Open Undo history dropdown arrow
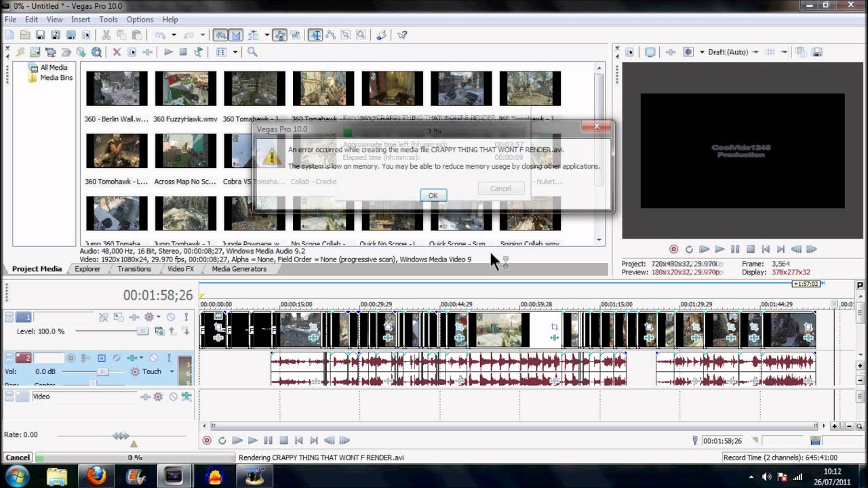The height and width of the screenshot is (488, 868). pos(174,35)
